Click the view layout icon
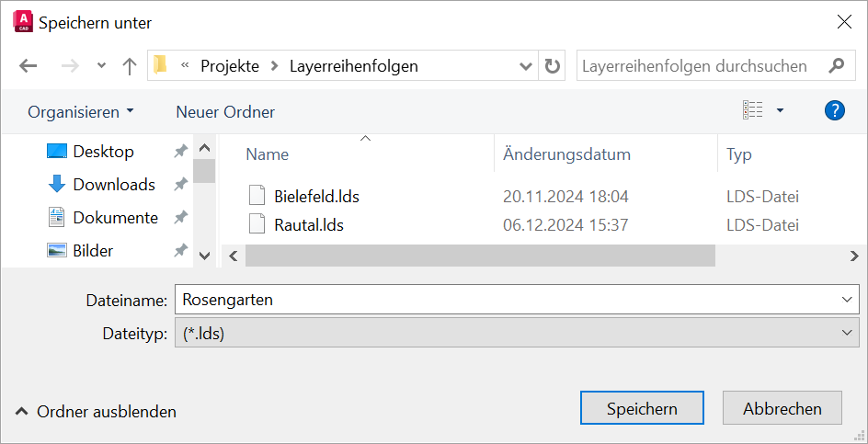 753,111
